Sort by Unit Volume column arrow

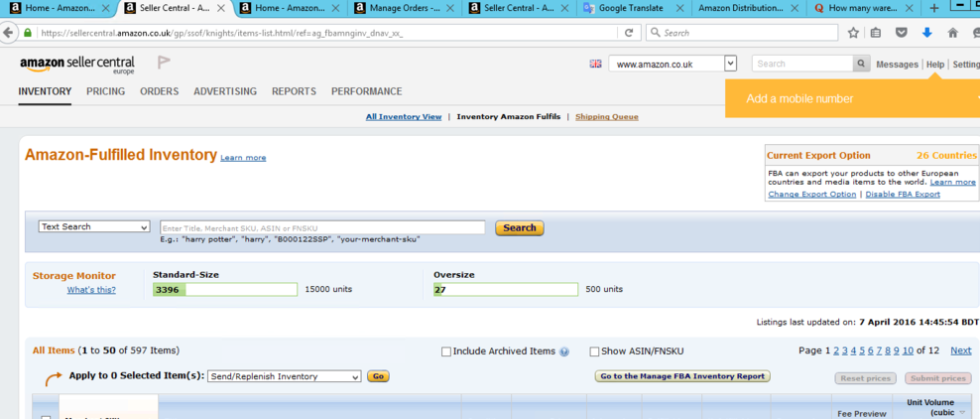click(962, 413)
